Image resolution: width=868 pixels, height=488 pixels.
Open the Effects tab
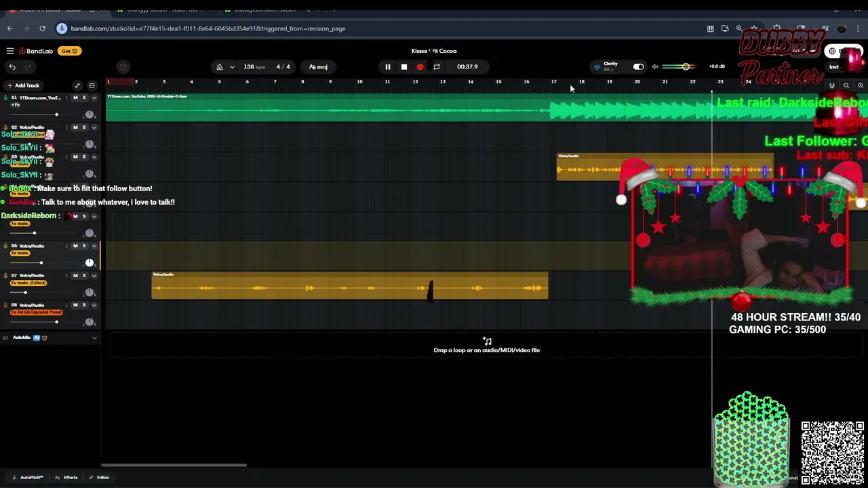pyautogui.click(x=66, y=477)
